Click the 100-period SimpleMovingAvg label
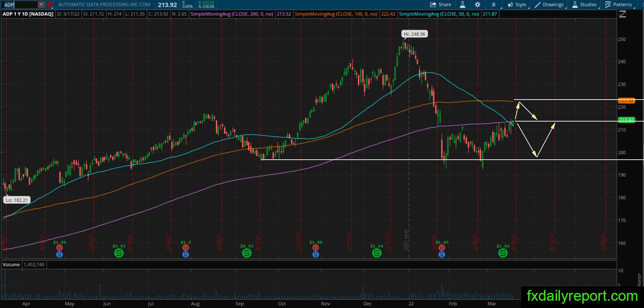 tap(336, 14)
